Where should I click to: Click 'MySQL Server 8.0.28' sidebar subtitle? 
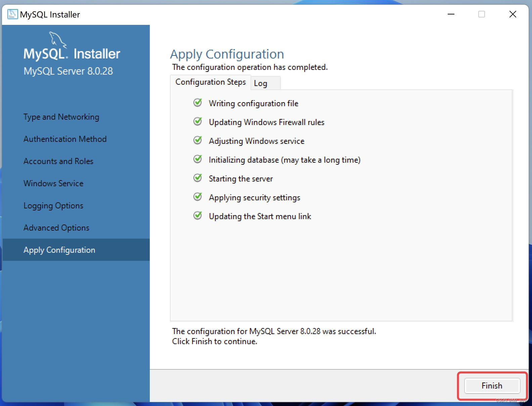(x=68, y=71)
